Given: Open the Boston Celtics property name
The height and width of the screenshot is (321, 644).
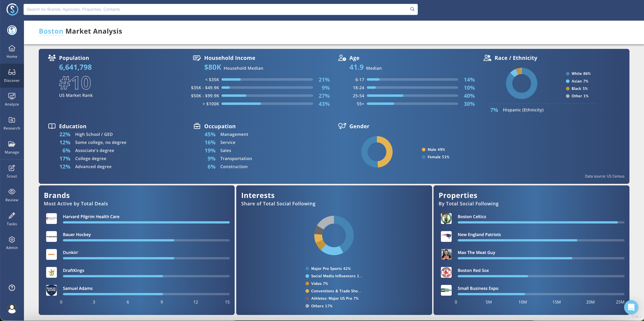Looking at the screenshot, I should pyautogui.click(x=472, y=217).
